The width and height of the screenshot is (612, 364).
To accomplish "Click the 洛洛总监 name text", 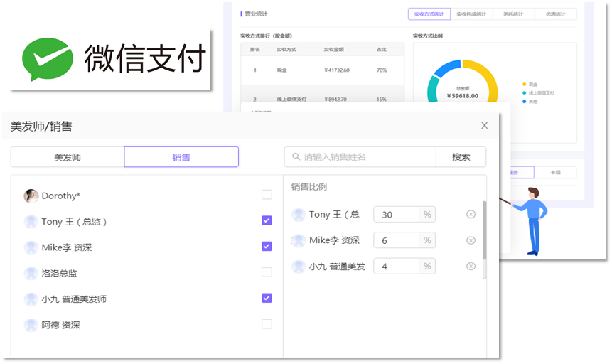I will 59,274.
